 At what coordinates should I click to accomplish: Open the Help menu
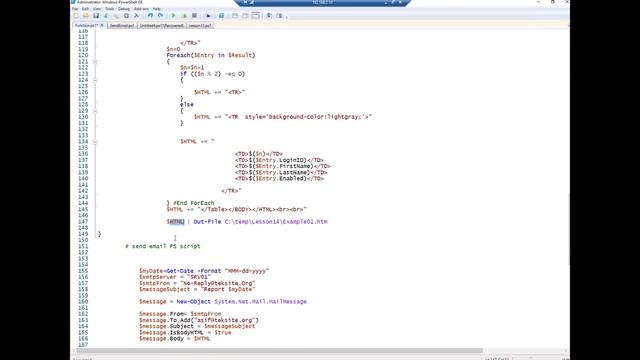(x=157, y=9)
